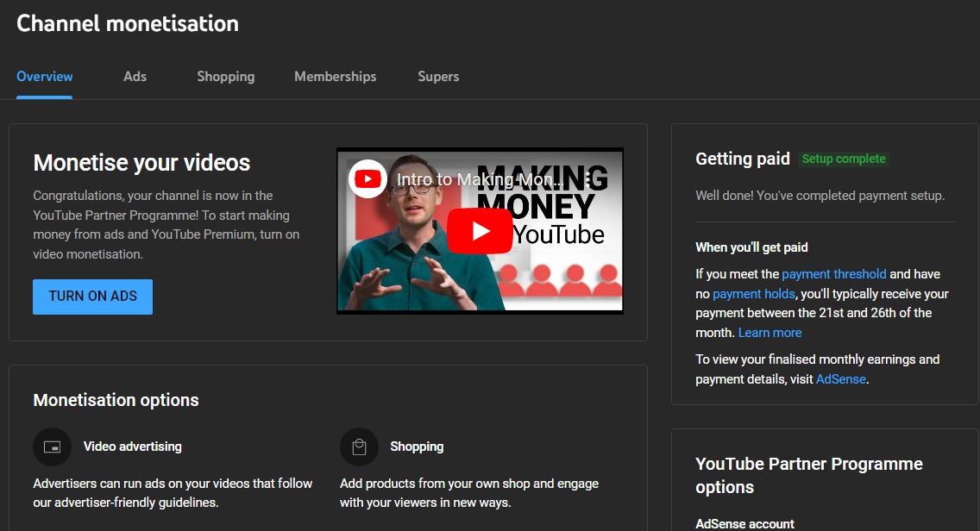This screenshot has height=531, width=980.
Task: Click the Getting paid heading
Action: tap(743, 159)
